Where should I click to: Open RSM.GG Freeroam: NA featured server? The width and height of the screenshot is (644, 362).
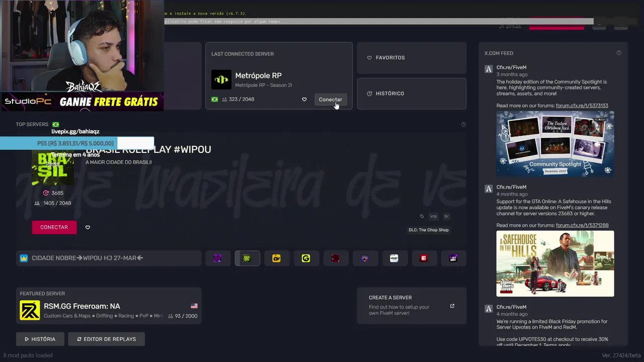[x=109, y=306]
